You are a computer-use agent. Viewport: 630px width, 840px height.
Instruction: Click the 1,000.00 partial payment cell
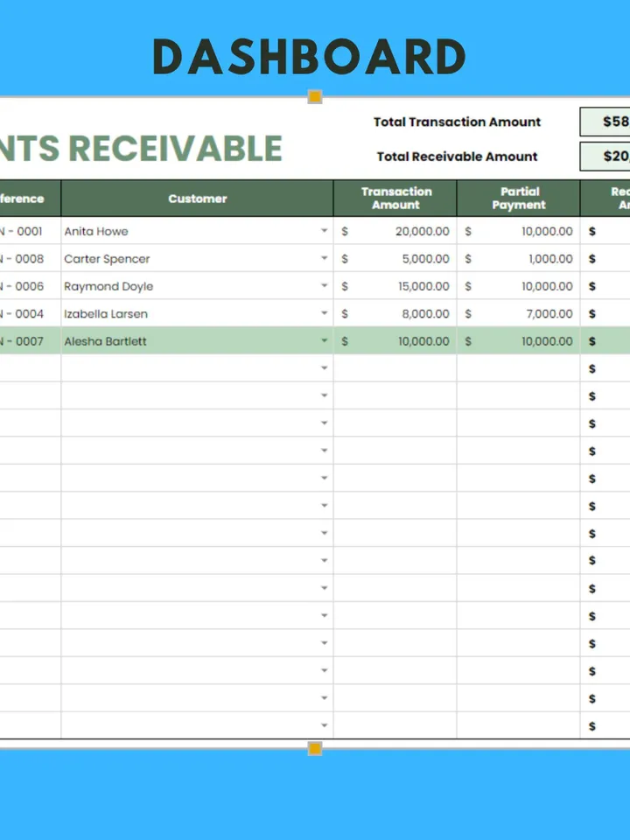519,258
